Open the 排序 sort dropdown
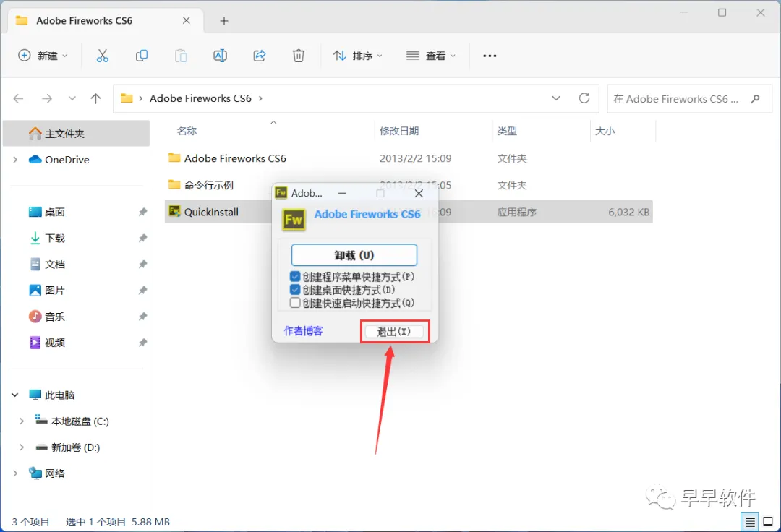The image size is (781, 532). 358,56
